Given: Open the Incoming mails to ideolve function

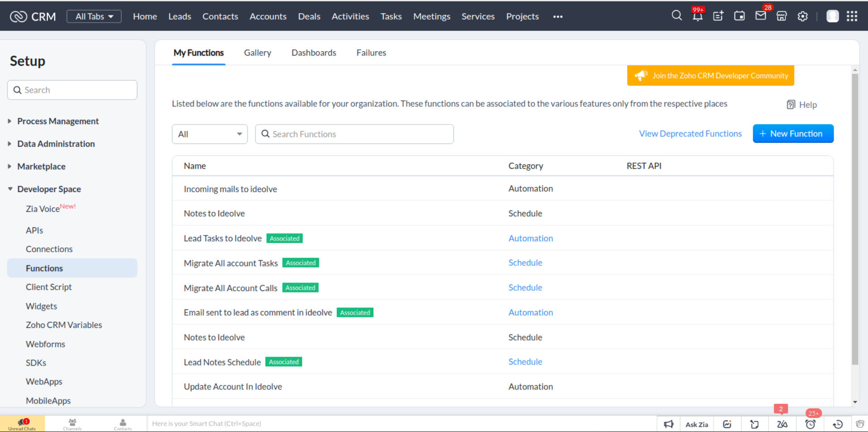Looking at the screenshot, I should click(230, 189).
